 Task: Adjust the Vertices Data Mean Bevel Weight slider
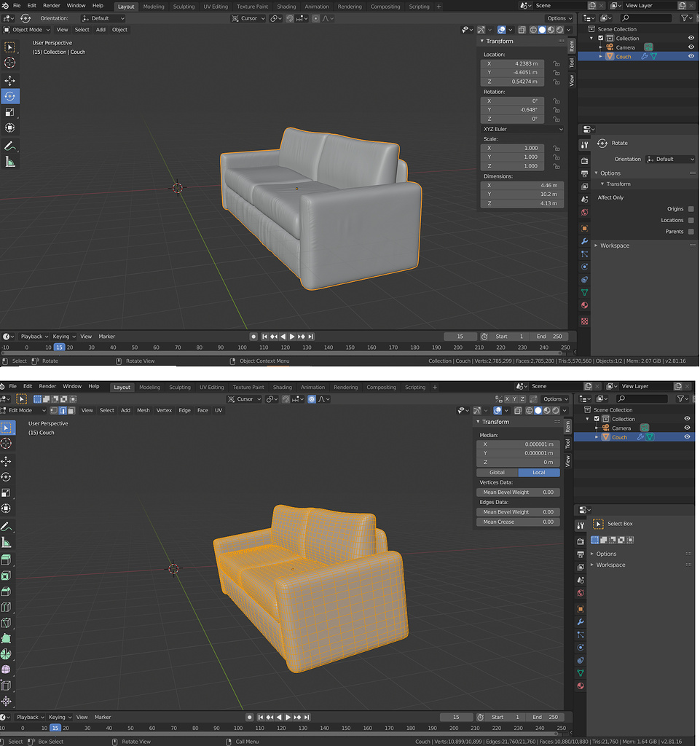click(x=519, y=492)
